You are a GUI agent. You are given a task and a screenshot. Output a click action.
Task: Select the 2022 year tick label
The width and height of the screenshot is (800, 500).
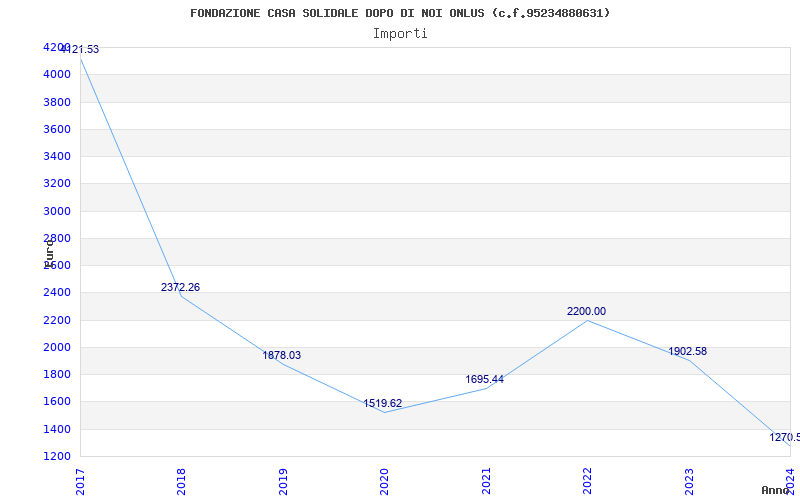tap(587, 482)
